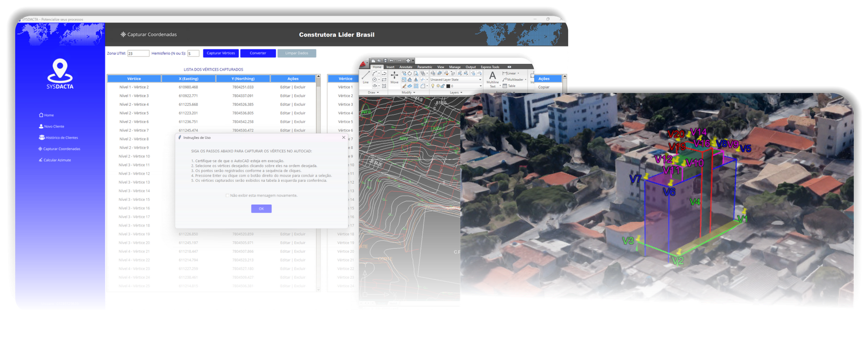Select the Array tool in Modify panel
This screenshot has width=868, height=353.
coord(416,86)
